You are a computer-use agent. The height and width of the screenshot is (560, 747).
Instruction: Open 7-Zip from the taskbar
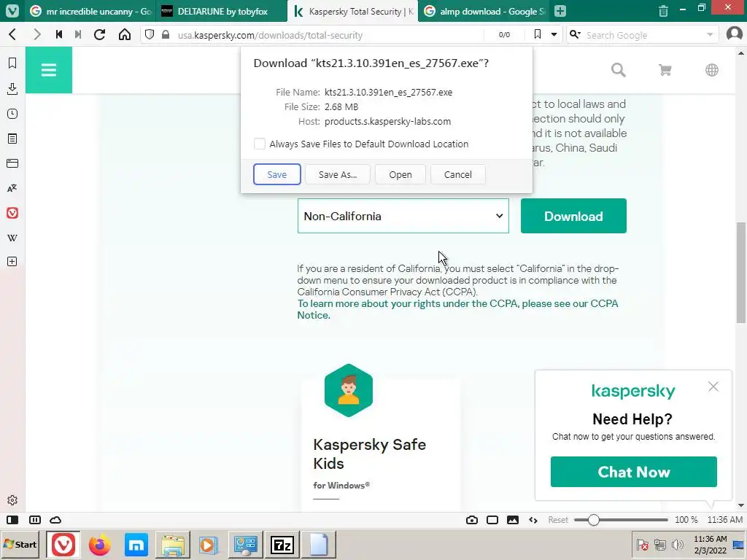pos(282,544)
